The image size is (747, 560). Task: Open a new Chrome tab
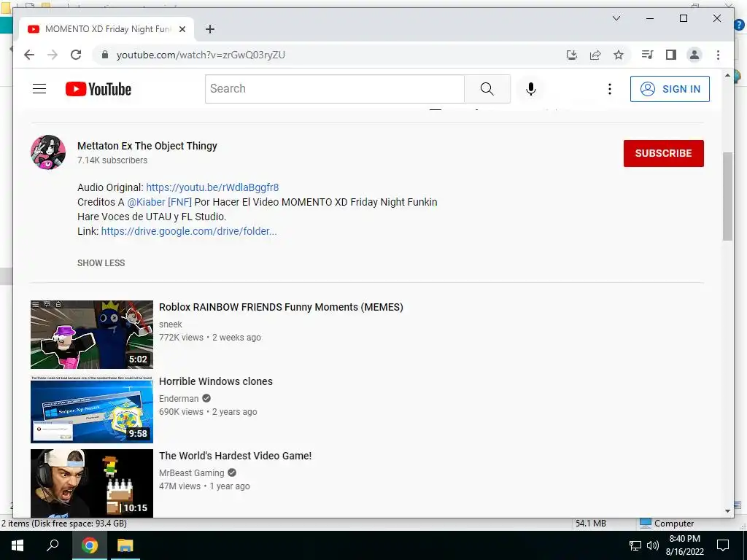pos(209,29)
